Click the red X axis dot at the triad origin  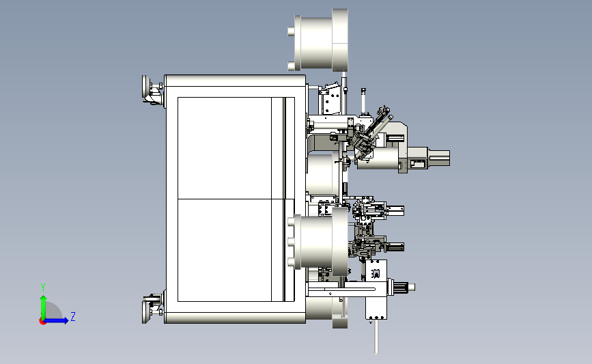(42, 322)
